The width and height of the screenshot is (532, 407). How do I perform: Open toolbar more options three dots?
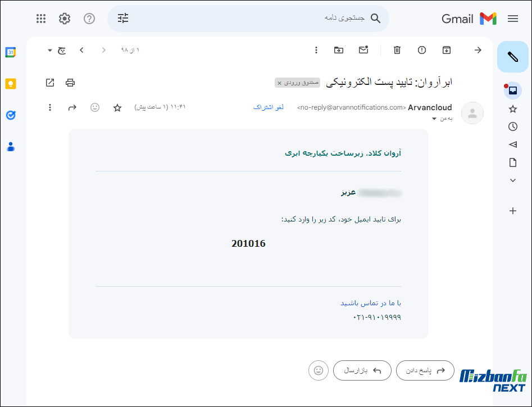click(316, 50)
